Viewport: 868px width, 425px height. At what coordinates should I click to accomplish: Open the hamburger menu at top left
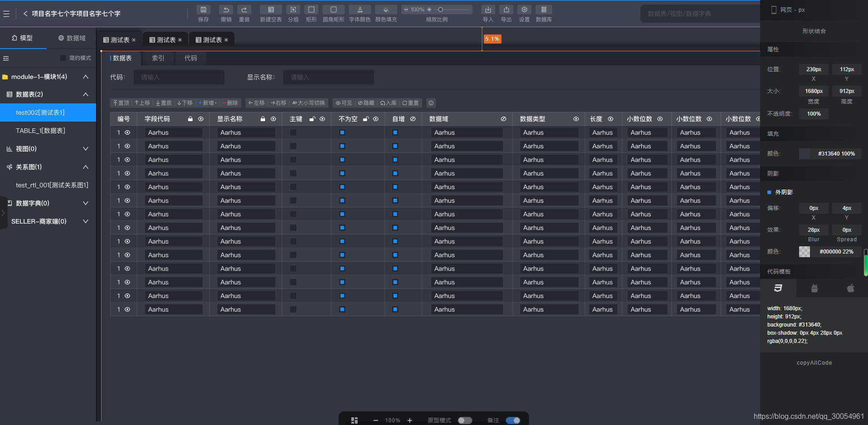click(6, 14)
